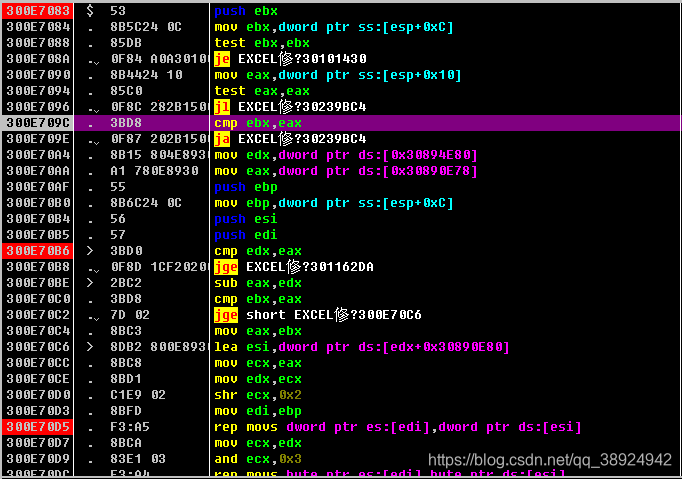Select 'mov eax,dword ptr ds:[0x30890E78]'
The height and width of the screenshot is (479, 682).
click(346, 171)
